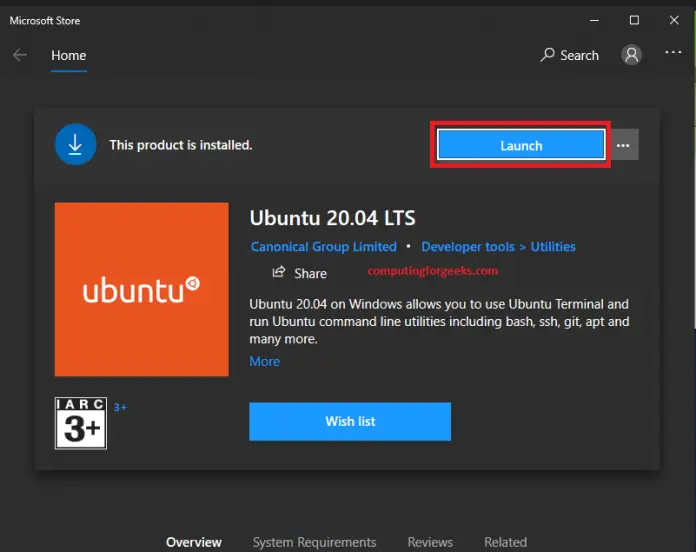
Task: Open Developer tools > Utilities category link
Action: 498,247
